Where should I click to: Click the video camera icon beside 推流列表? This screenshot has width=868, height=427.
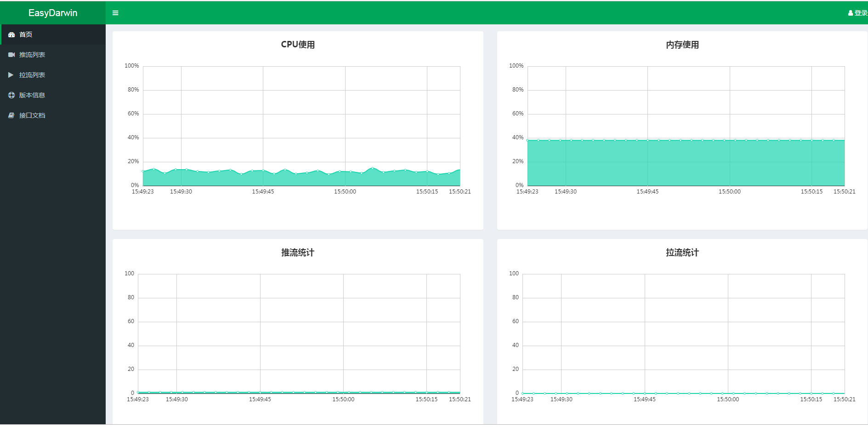(x=11, y=54)
